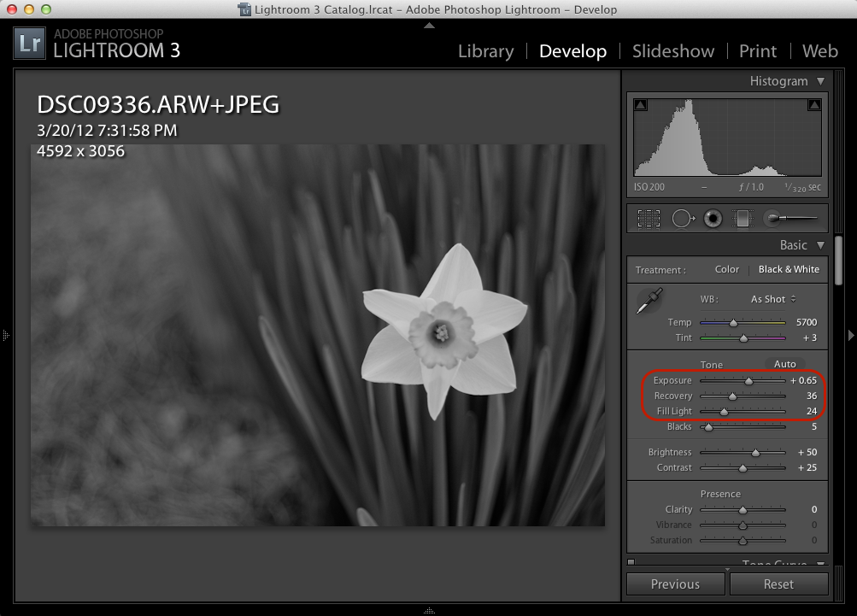Select the Crop Overlay tool
This screenshot has width=857, height=616.
[x=649, y=219]
